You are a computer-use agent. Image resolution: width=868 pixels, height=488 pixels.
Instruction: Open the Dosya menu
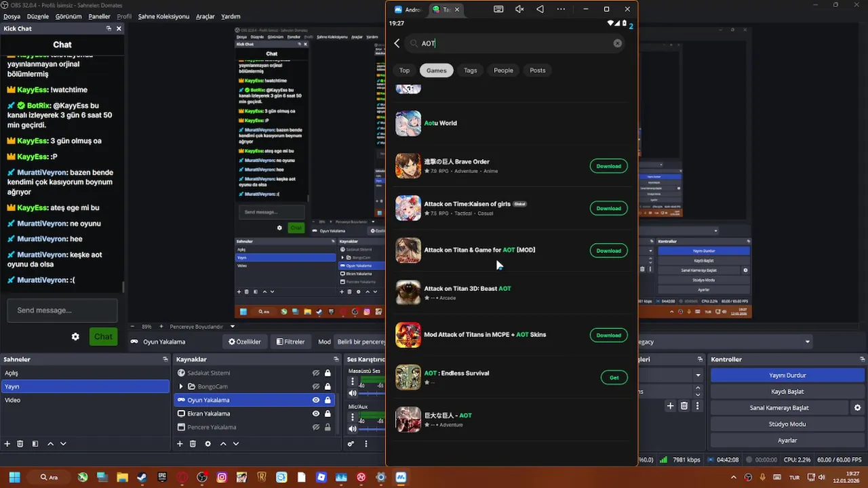(12, 16)
